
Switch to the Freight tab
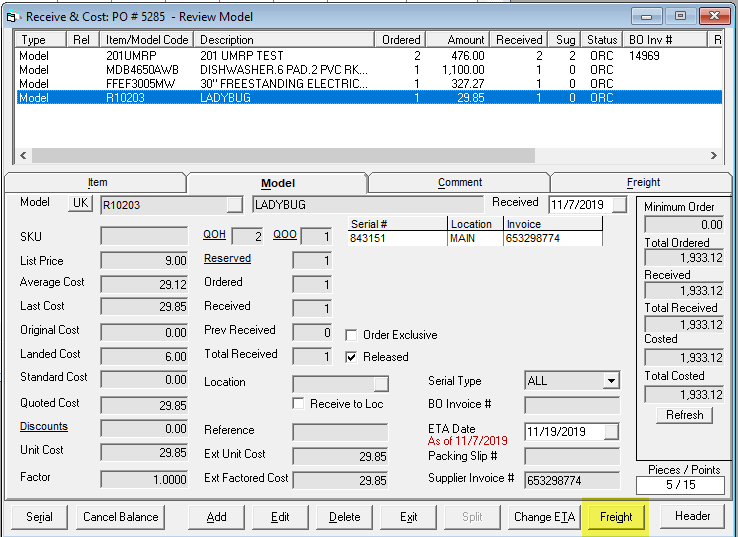(x=643, y=183)
